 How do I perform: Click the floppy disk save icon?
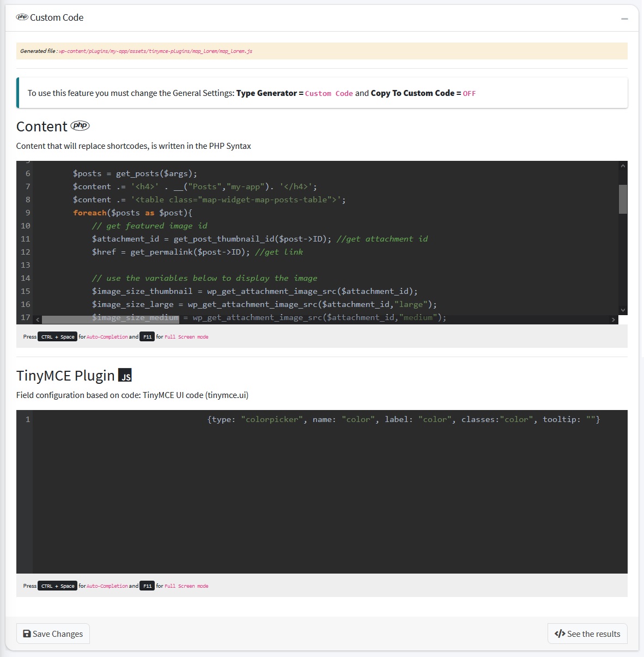[27, 634]
